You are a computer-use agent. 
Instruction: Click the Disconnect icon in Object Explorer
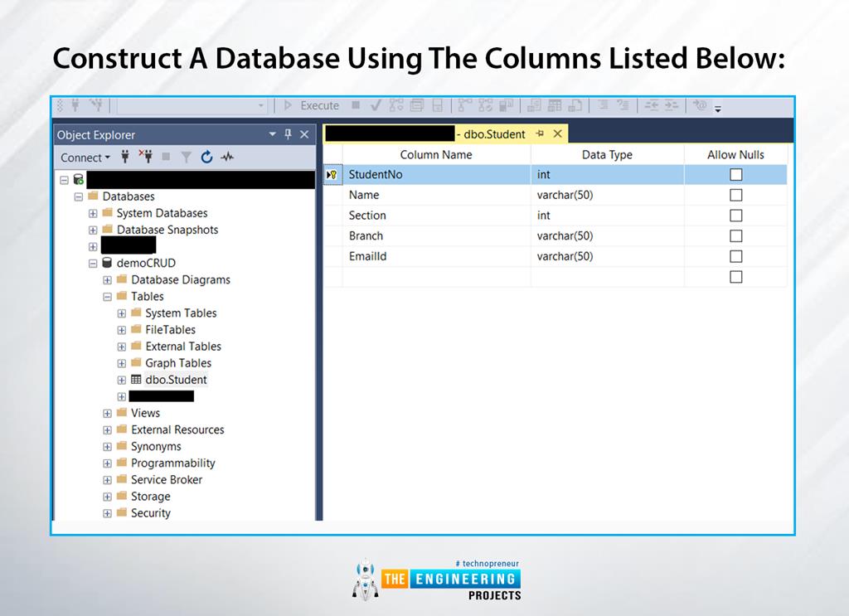tap(147, 158)
